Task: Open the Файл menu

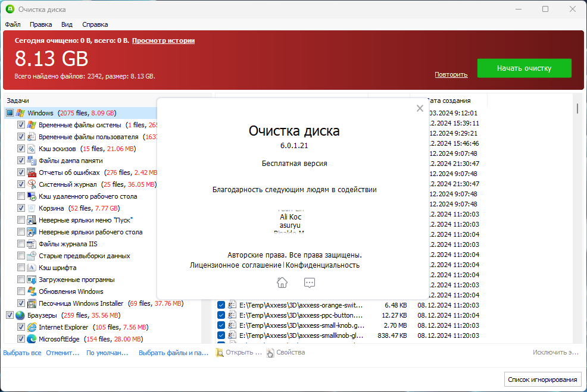Action: pos(13,24)
